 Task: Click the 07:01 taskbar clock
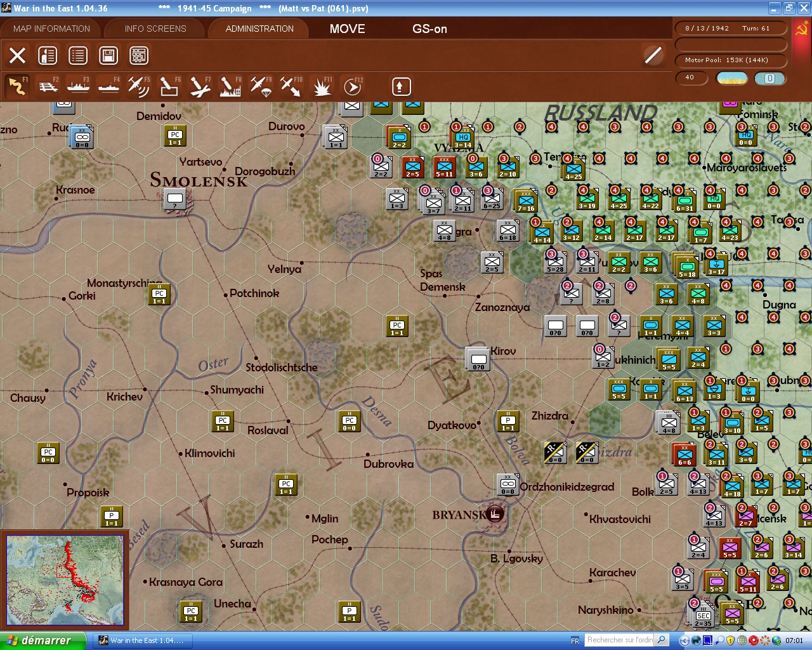(794, 640)
